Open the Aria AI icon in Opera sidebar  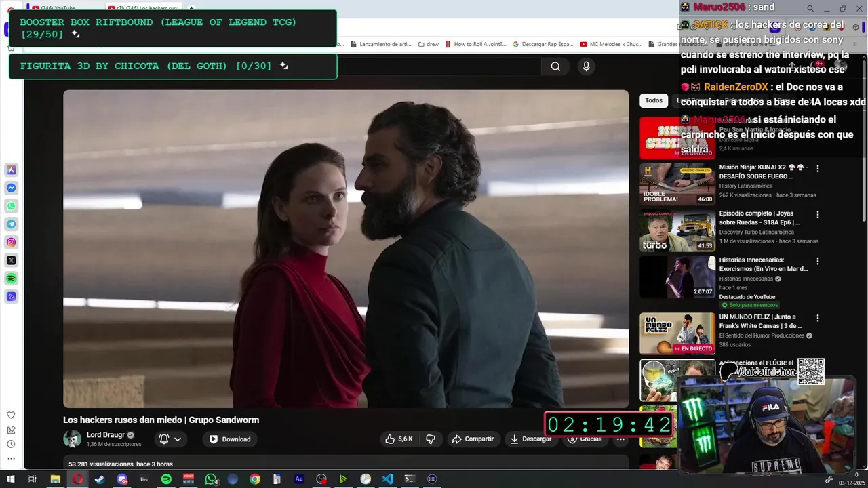(x=12, y=169)
